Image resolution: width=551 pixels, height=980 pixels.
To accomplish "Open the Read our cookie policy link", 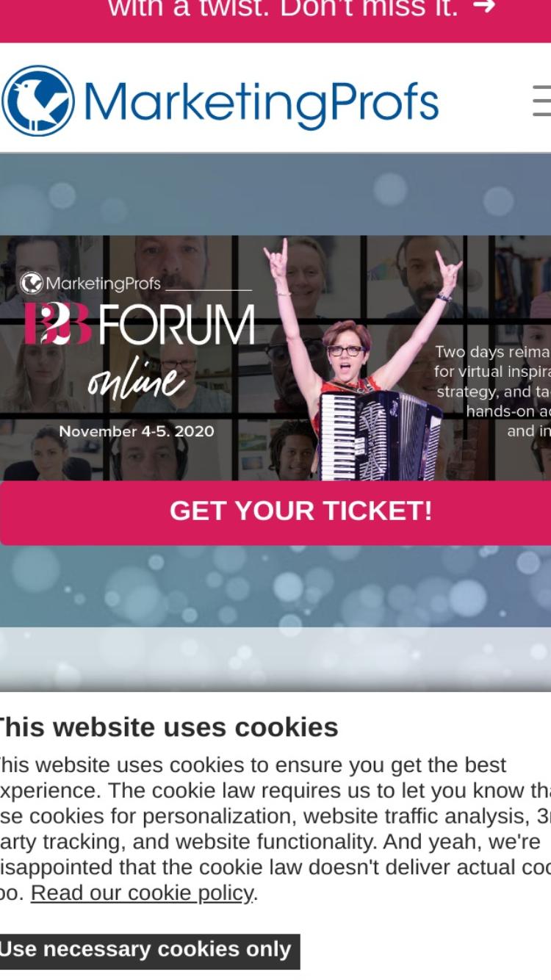I will [x=142, y=893].
